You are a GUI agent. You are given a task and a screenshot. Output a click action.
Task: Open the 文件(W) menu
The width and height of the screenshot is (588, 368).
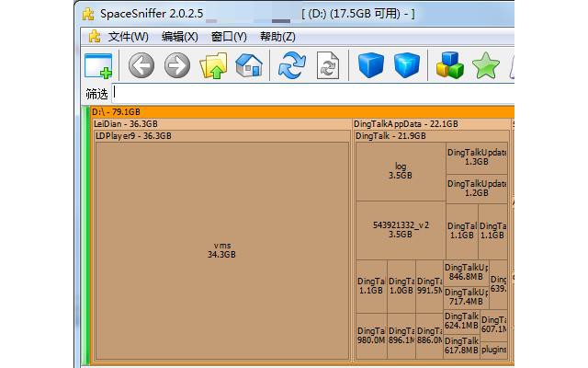[x=129, y=37]
